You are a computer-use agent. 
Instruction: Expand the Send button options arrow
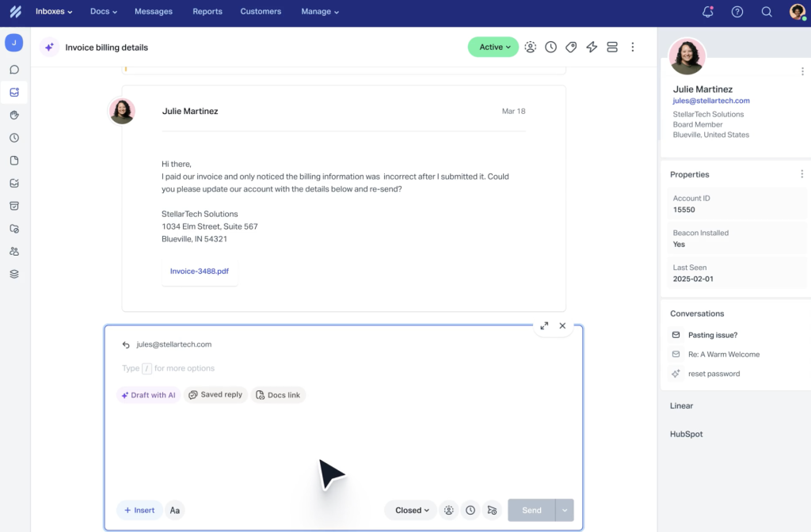pos(565,511)
